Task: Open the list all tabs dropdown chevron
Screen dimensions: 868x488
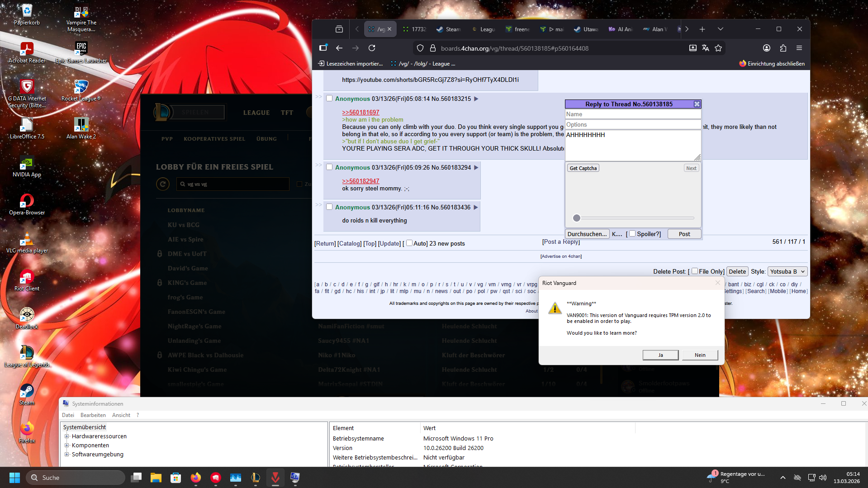Action: click(x=720, y=29)
